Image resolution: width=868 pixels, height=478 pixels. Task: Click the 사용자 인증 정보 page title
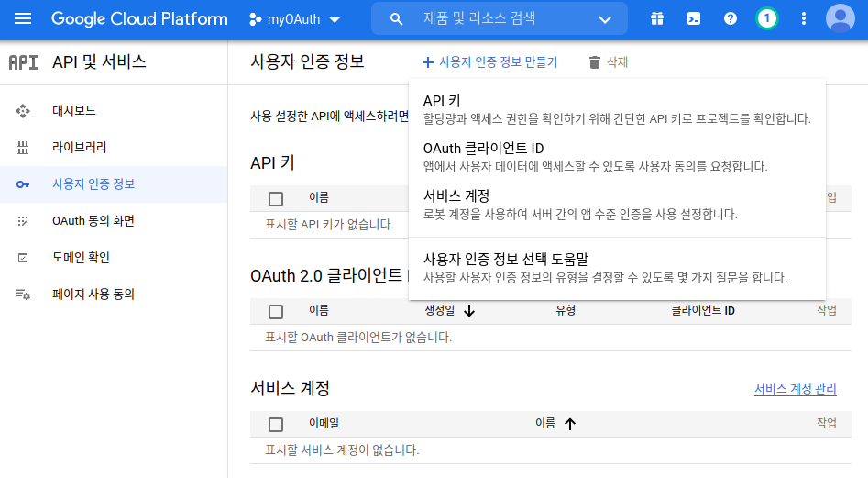pos(307,61)
